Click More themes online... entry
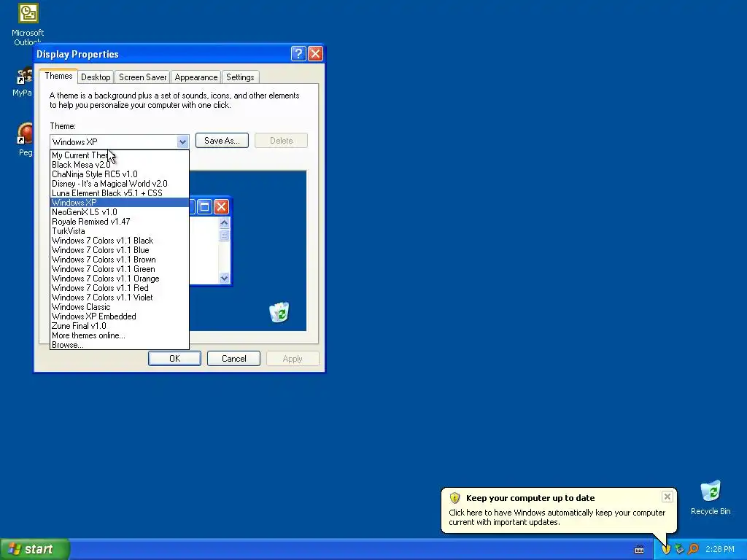The image size is (747, 560). (x=119, y=335)
